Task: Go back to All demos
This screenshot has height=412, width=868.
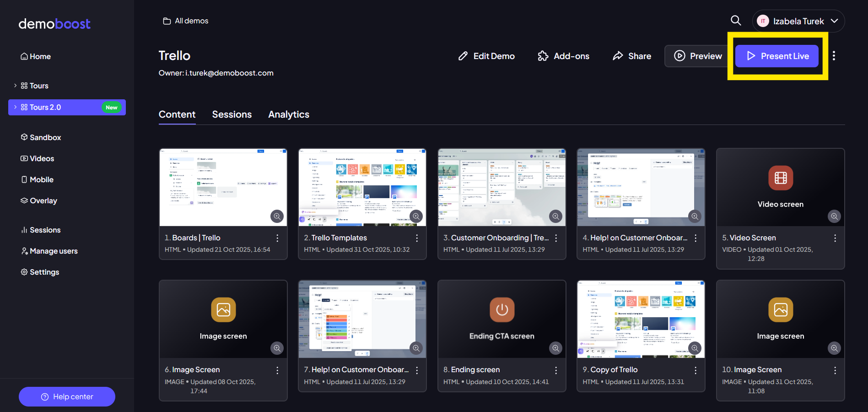Action: [186, 21]
